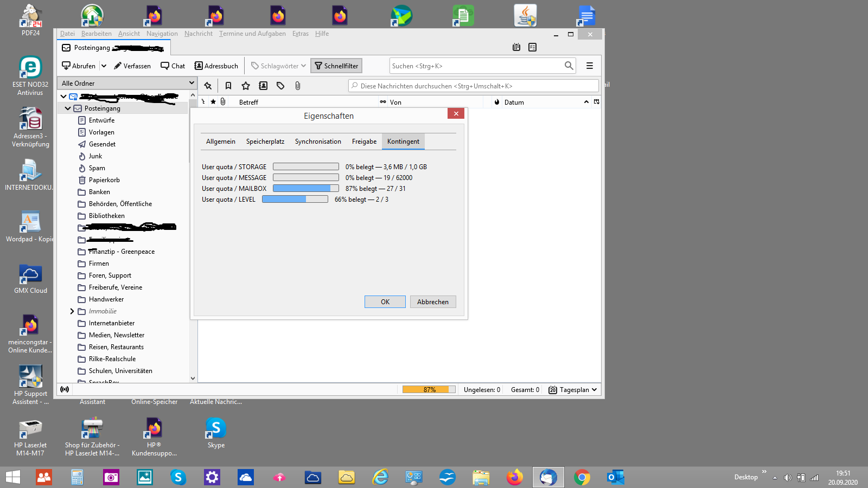Viewport: 868px width, 488px height.
Task: Click the Abbrechen button
Action: (x=433, y=302)
